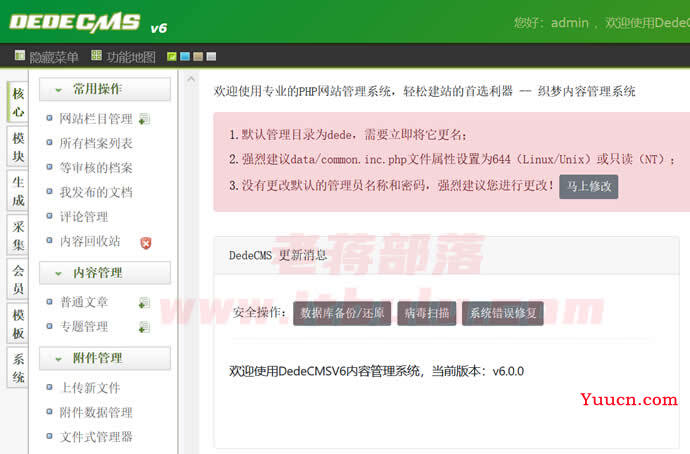Viewport: 690px width, 454px height.
Task: Open 上传新文件 menu link
Action: point(90,388)
